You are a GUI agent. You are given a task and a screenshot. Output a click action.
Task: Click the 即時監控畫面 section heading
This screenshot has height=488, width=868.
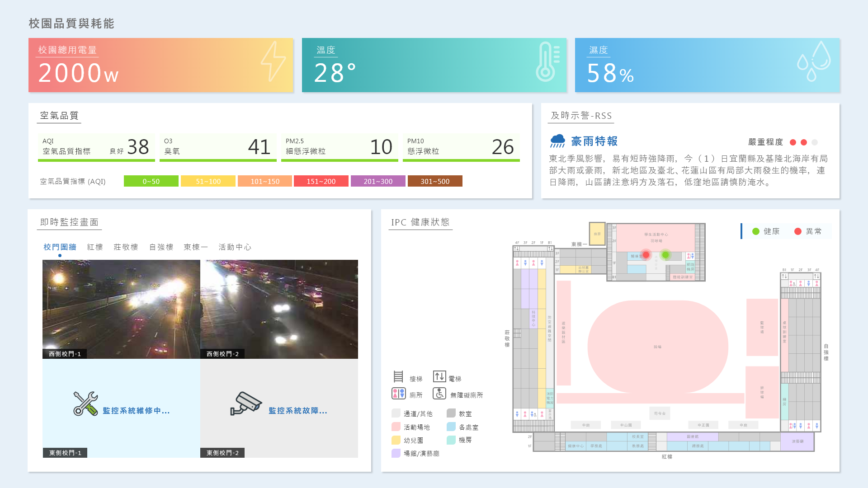69,222
